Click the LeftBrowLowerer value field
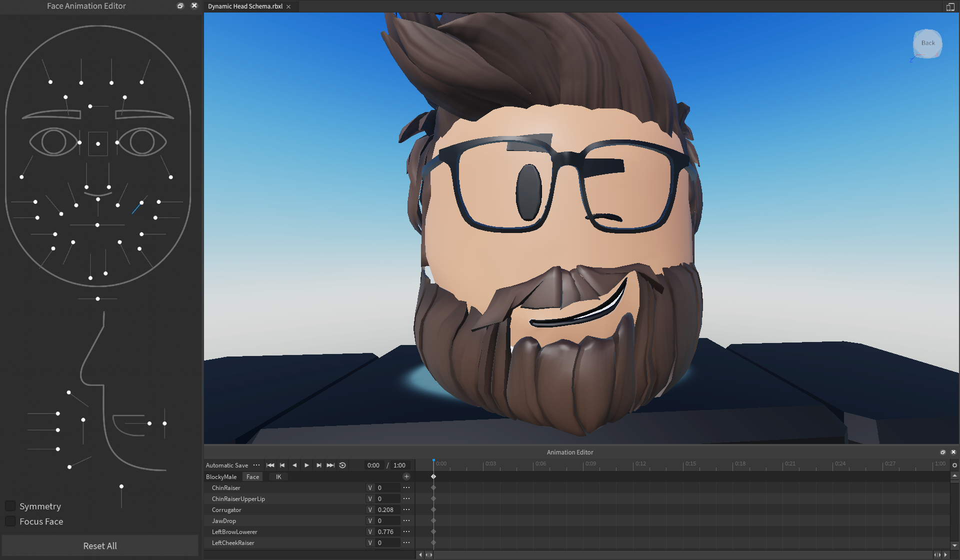This screenshot has height=560, width=960. [387, 531]
